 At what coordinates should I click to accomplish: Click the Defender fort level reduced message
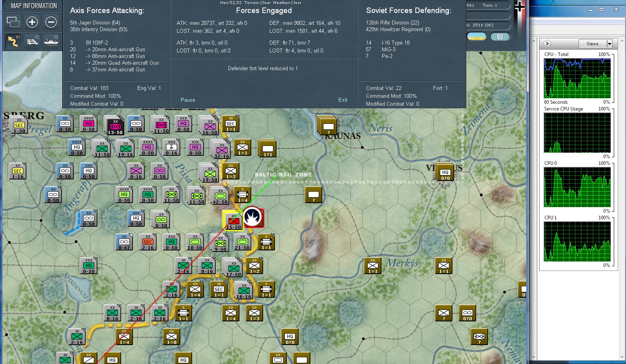263,69
